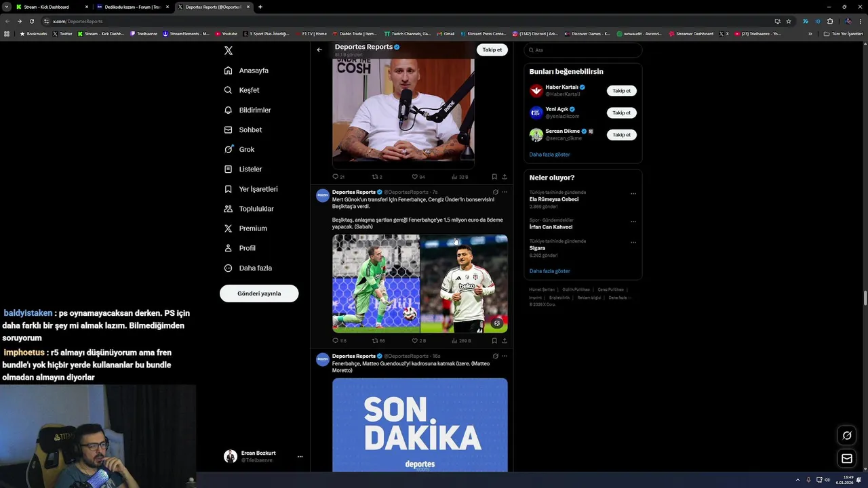This screenshot has height=488, width=868.
Task: Click the browser address bar
Action: 407,21
